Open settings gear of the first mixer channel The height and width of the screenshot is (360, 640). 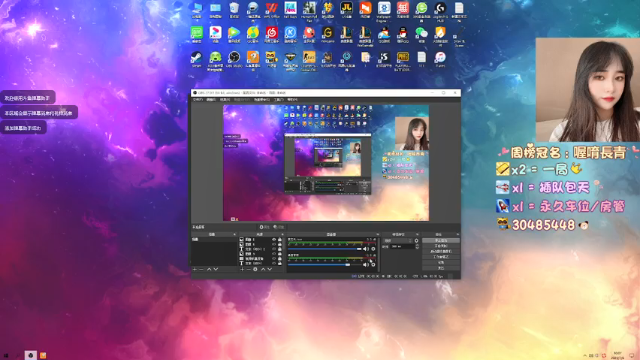click(373, 249)
